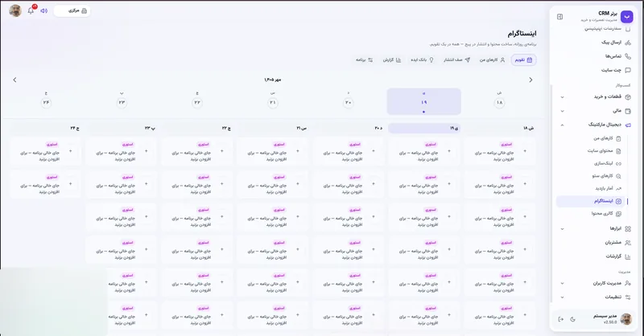644x336 pixels.
Task: Add story in top slot under س ۲۱
Action: (298, 151)
